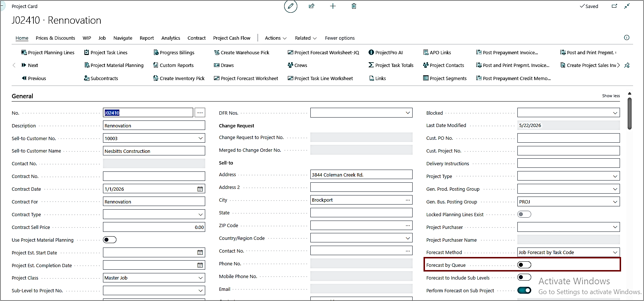Image resolution: width=644 pixels, height=301 pixels.
Task: Open Gen. Bus. Posting Group dropdown
Action: (615, 202)
